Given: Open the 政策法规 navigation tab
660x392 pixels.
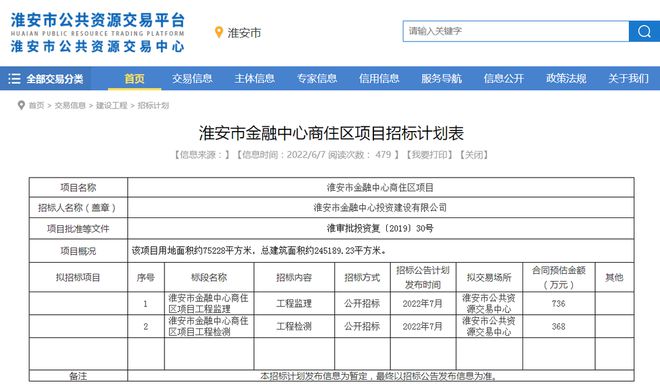Looking at the screenshot, I should (566, 78).
